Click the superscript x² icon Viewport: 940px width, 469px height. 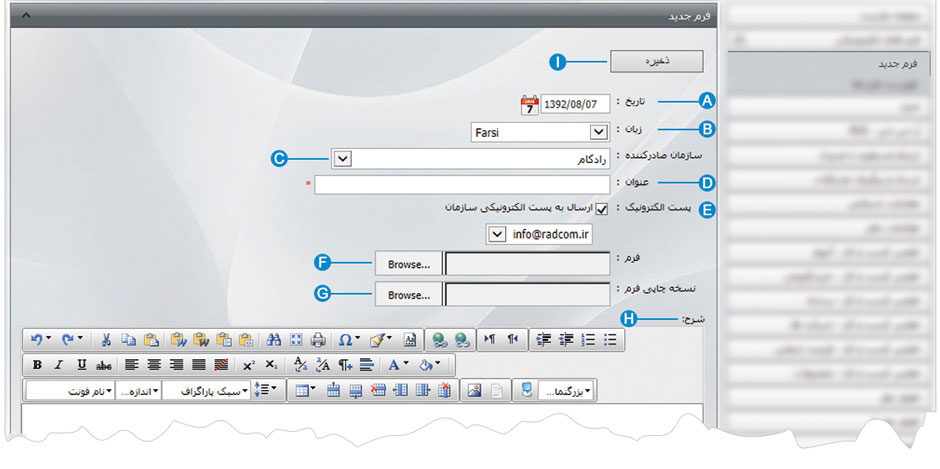pyautogui.click(x=248, y=364)
